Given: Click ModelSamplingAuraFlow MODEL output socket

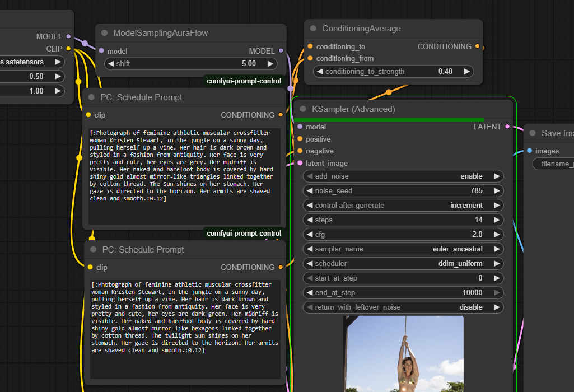Looking at the screenshot, I should pos(281,51).
